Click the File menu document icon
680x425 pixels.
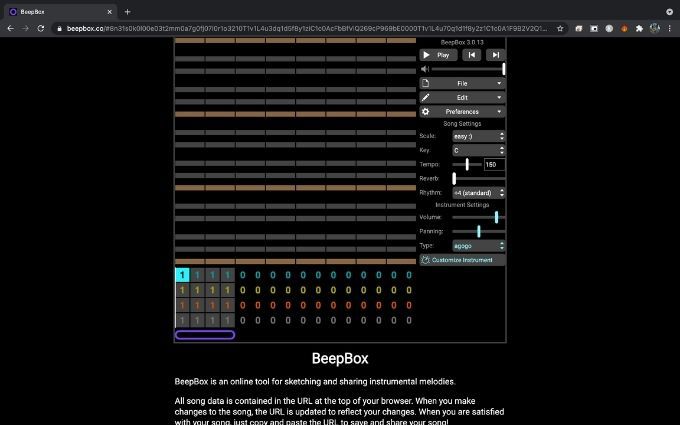(425, 83)
